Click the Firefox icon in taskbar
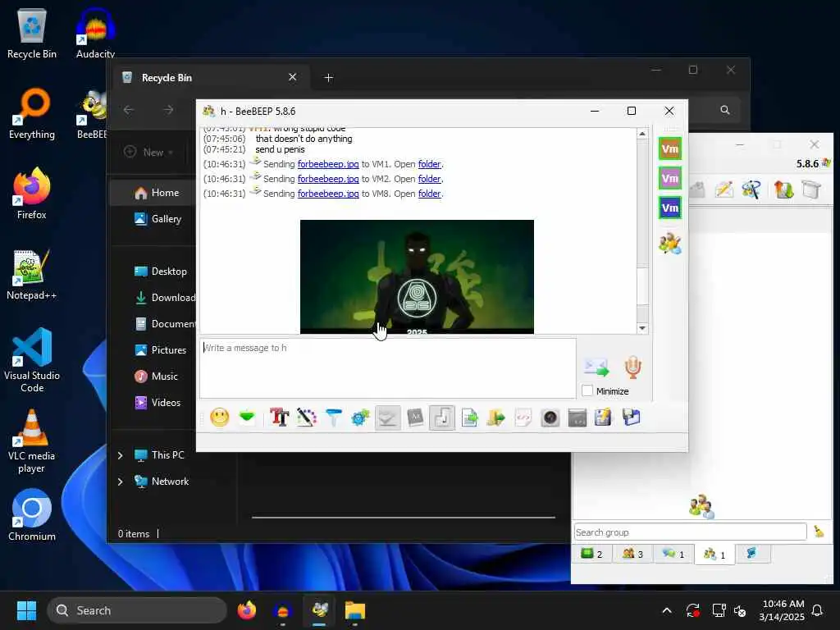Screen dimensions: 840x630 tap(247, 610)
